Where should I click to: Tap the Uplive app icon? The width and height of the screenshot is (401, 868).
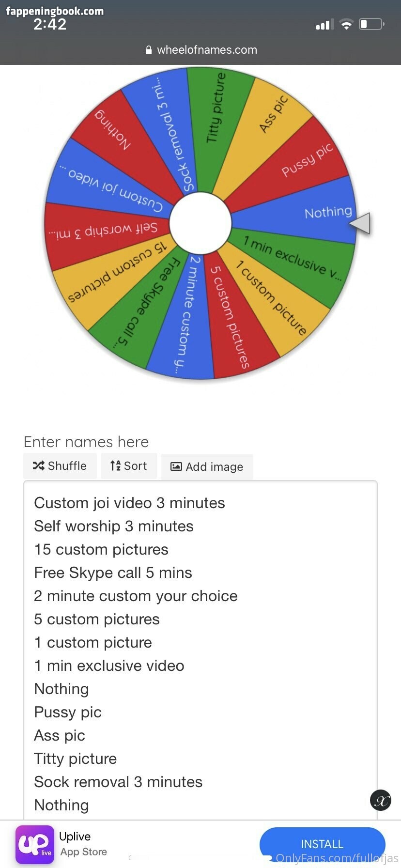(x=35, y=844)
